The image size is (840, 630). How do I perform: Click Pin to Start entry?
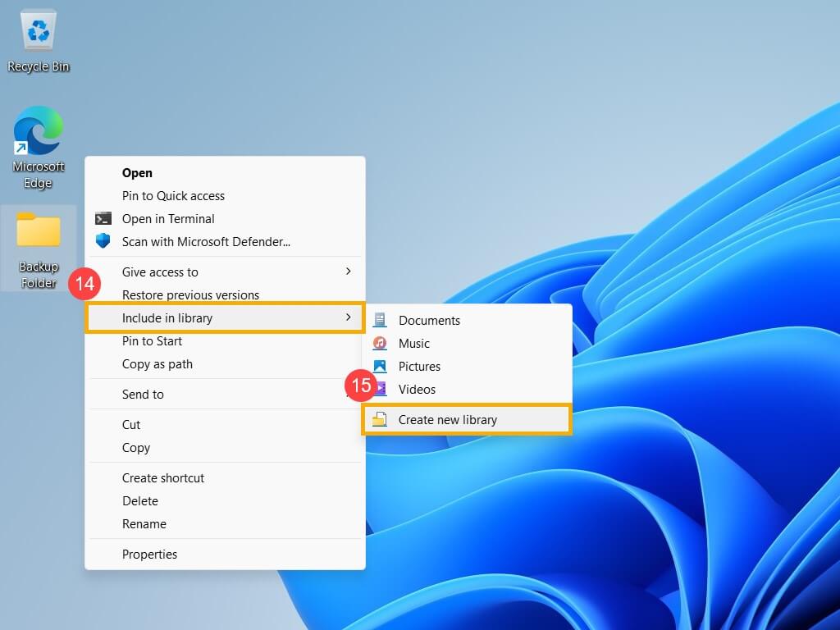click(x=152, y=341)
